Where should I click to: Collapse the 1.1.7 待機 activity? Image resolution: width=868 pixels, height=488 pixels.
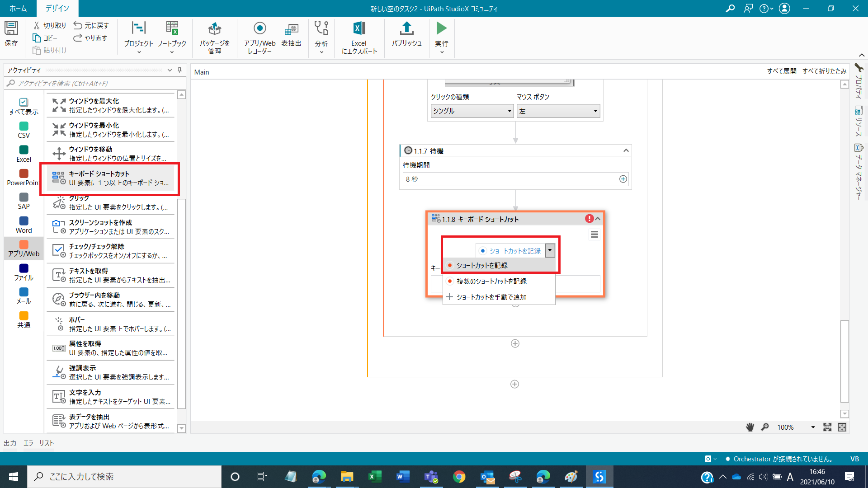tap(626, 151)
